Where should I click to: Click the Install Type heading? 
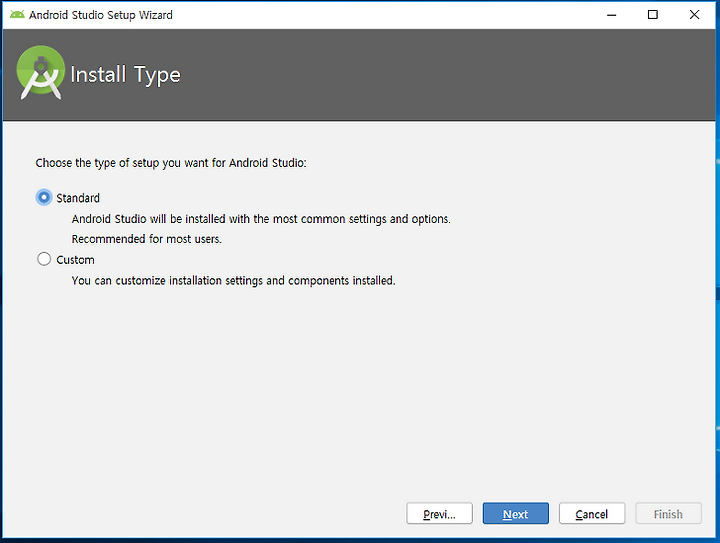[x=125, y=75]
